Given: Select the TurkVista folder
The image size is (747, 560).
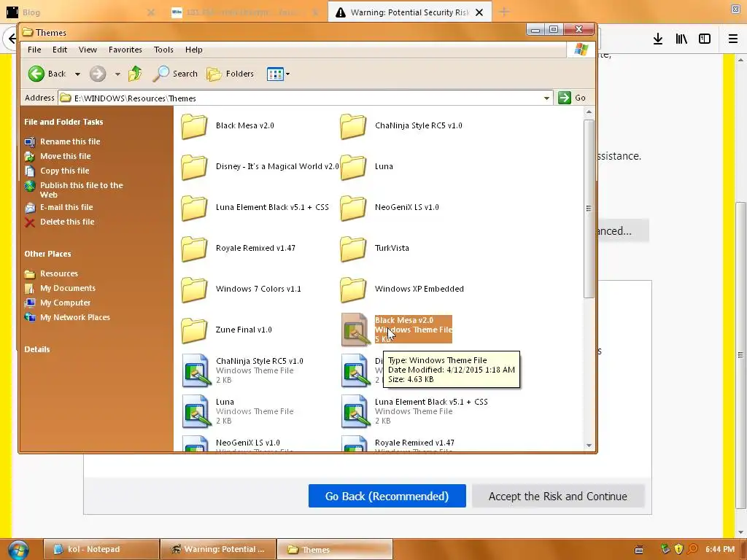Looking at the screenshot, I should tap(374, 249).
